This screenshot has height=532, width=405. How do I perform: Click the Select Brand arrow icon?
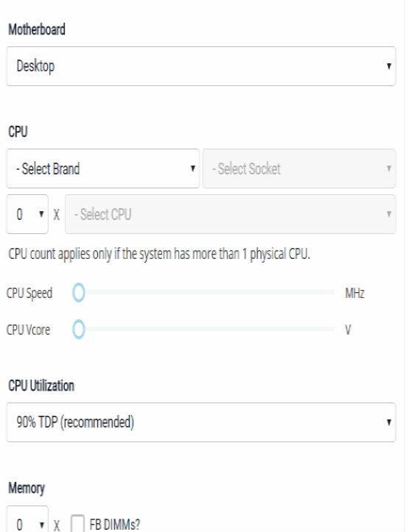(x=193, y=169)
